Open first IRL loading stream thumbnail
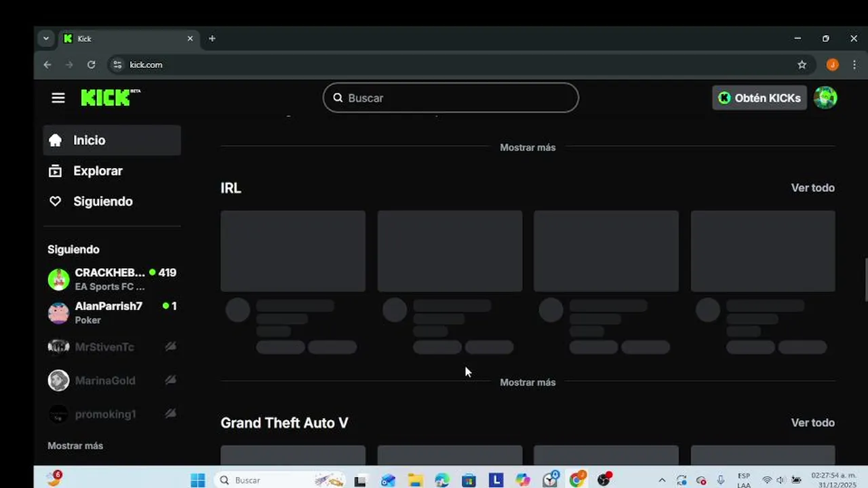Image resolution: width=868 pixels, height=488 pixels. (293, 251)
